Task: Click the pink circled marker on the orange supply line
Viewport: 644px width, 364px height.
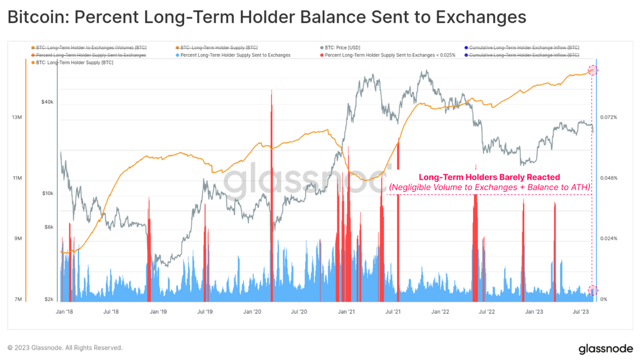Action: tap(593, 70)
